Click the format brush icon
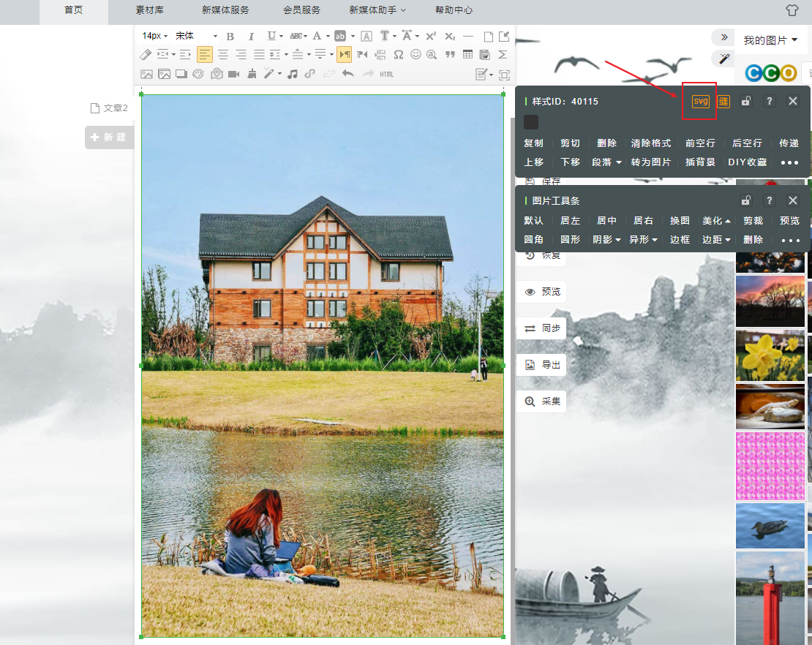812x645 pixels. [x=252, y=74]
